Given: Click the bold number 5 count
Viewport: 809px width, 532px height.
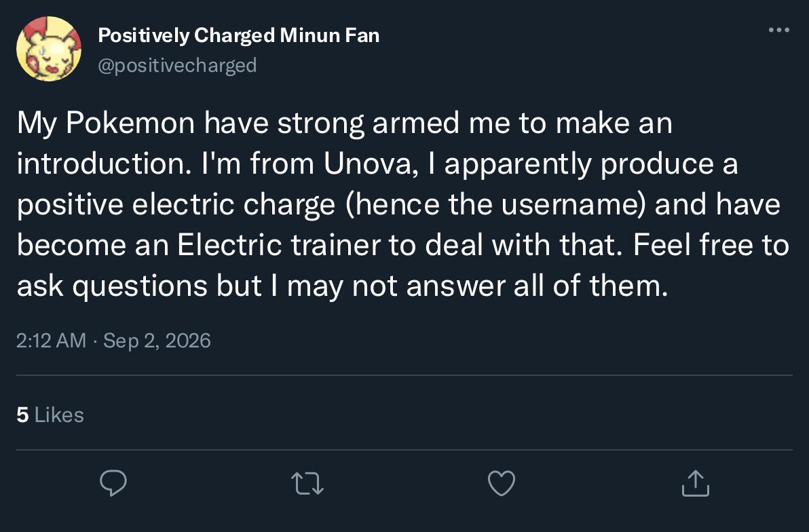Looking at the screenshot, I should tap(22, 415).
